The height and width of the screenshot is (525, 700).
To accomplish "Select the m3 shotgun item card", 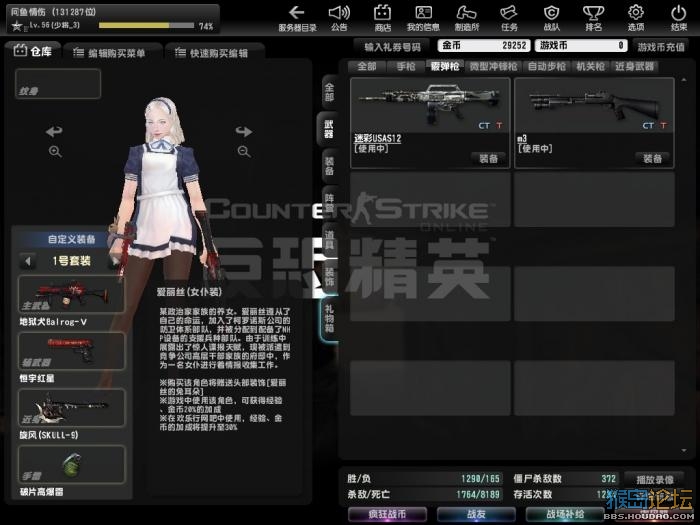I will (594, 123).
